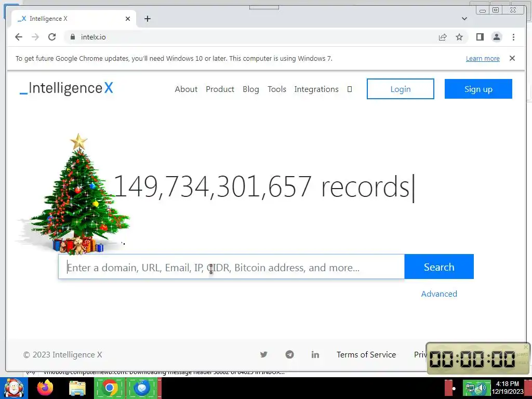This screenshot has height=399, width=532.
Task: Click the Intelligence X logo
Action: pos(66,88)
